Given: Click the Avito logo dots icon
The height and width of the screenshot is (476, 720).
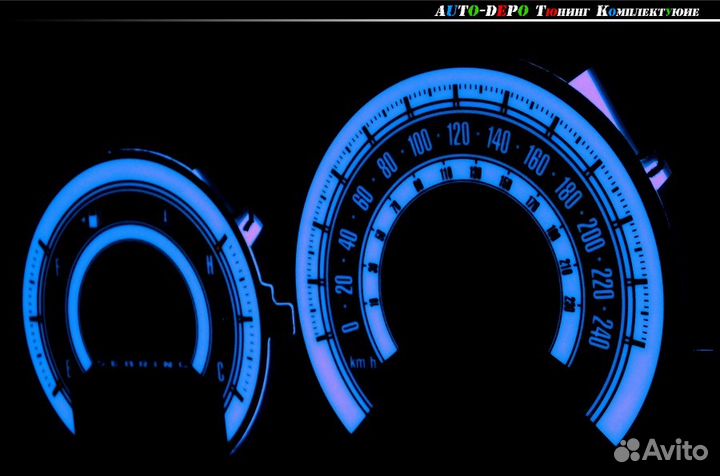Looking at the screenshot, I should [x=628, y=452].
